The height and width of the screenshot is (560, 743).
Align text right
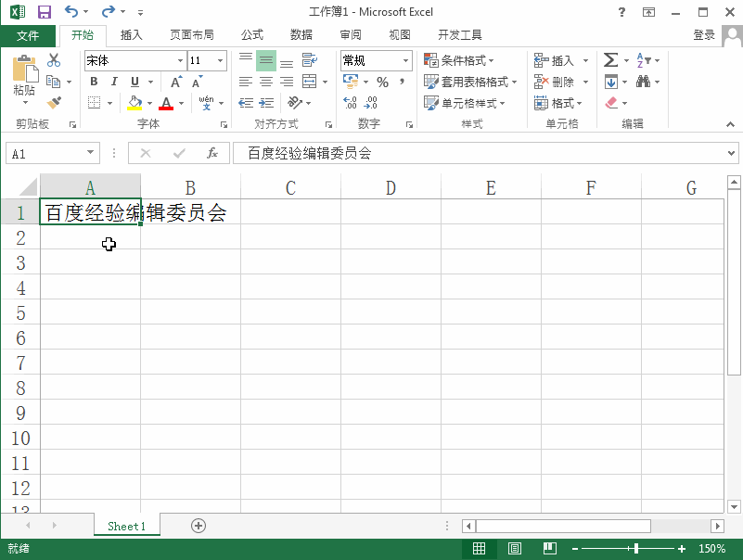(287, 82)
